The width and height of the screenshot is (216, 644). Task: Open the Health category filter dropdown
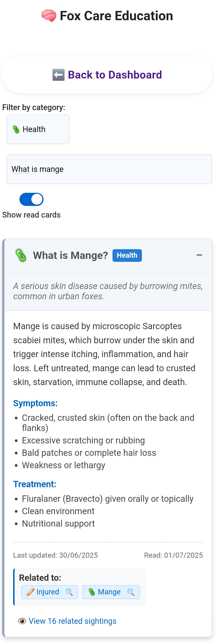pyautogui.click(x=38, y=130)
